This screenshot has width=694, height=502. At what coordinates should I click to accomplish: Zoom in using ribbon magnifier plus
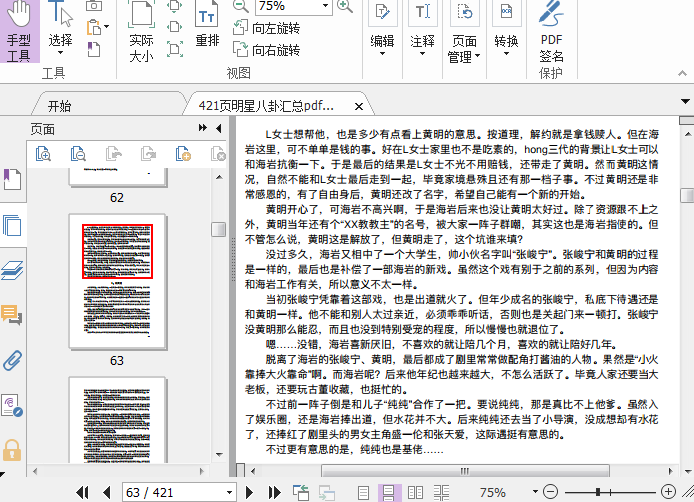[x=345, y=6]
